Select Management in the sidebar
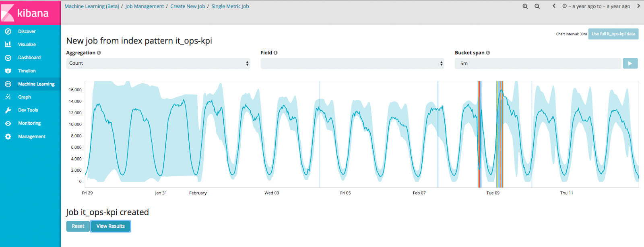Viewport: 644px width, 247px height. point(32,136)
